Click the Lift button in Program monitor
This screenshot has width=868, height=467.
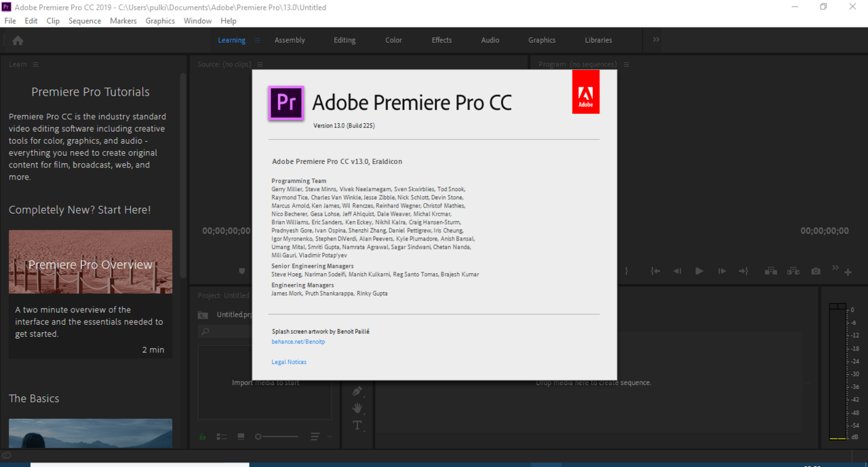[771, 271]
